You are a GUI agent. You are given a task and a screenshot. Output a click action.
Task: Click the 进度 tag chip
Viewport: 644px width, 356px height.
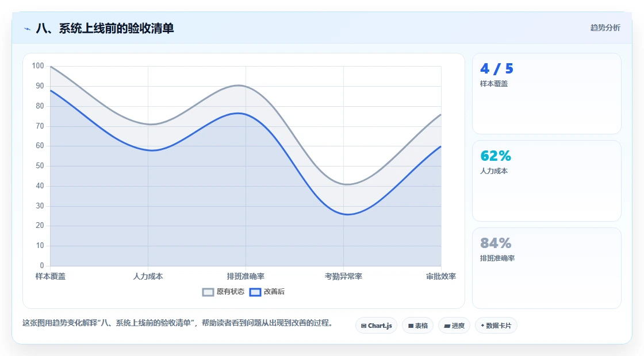click(454, 326)
